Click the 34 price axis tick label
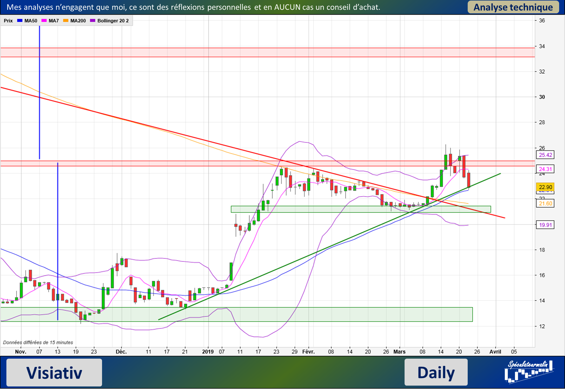Viewport: 565px width, 392px height. point(542,46)
